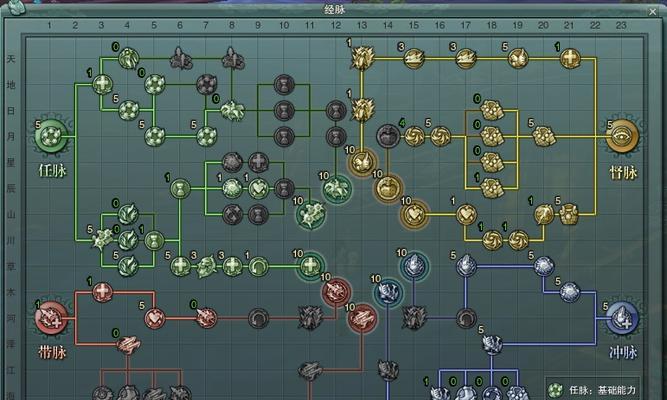Click the gold cluster node marked 5

[543, 136]
